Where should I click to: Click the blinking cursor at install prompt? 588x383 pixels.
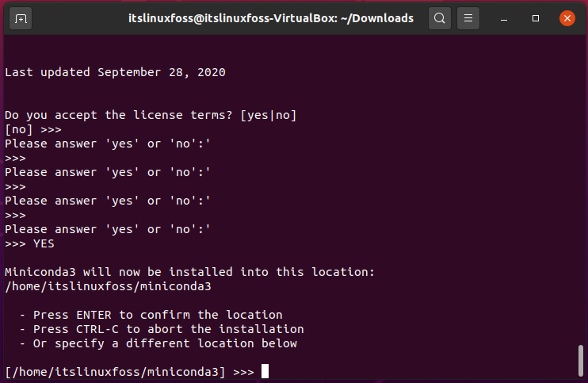point(265,371)
